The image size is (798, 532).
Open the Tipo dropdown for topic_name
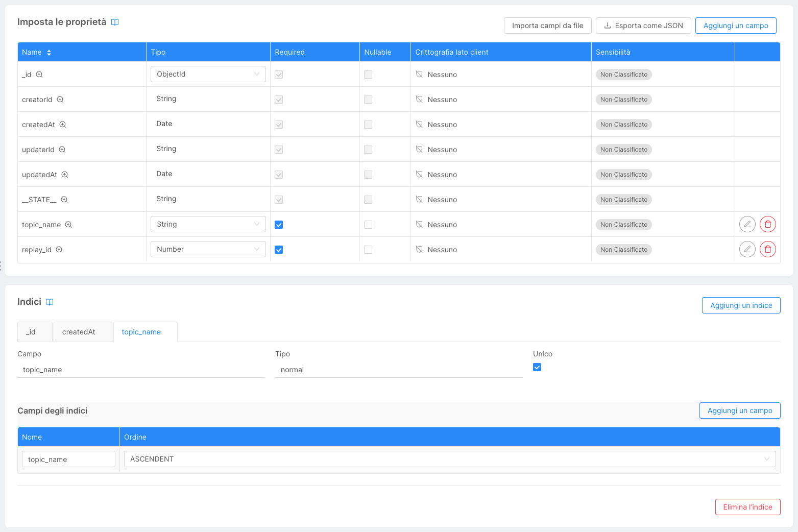tap(208, 224)
